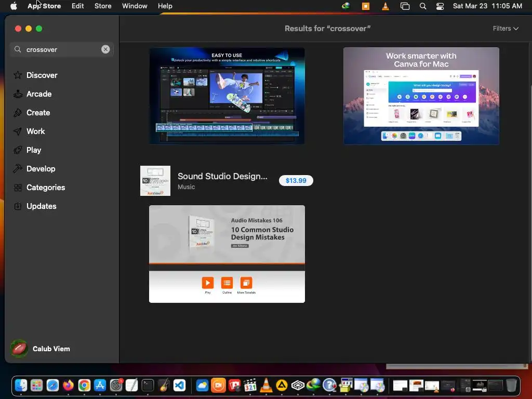
Task: Open System Settings from the dock
Action: coord(116,385)
